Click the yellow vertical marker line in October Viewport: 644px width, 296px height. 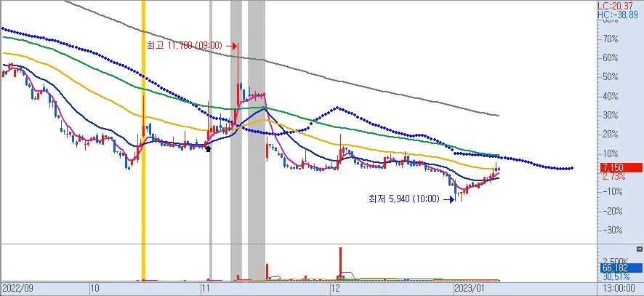[x=143, y=140]
